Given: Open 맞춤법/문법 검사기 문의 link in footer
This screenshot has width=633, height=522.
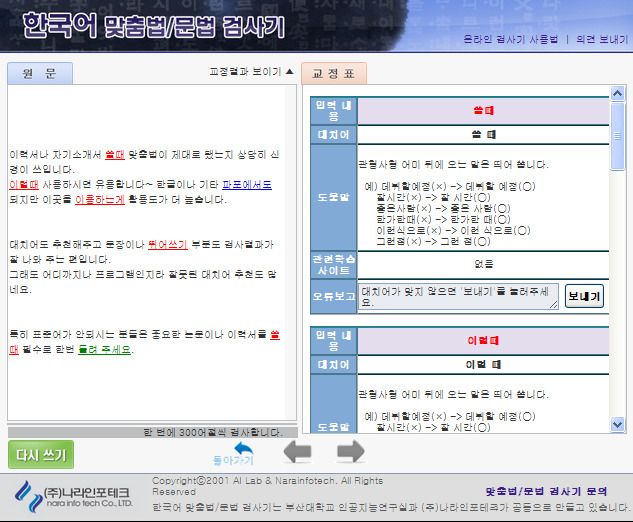Looking at the screenshot, I should tap(546, 491).
